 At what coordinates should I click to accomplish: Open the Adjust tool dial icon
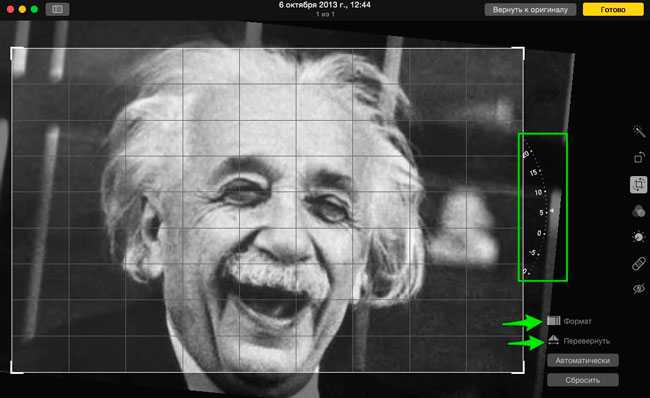coord(639,237)
